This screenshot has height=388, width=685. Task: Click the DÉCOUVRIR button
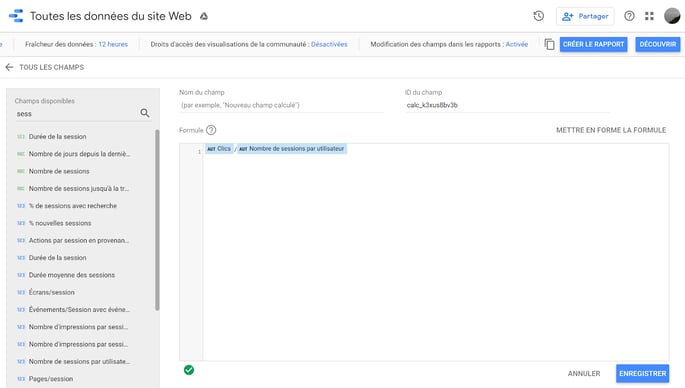657,44
